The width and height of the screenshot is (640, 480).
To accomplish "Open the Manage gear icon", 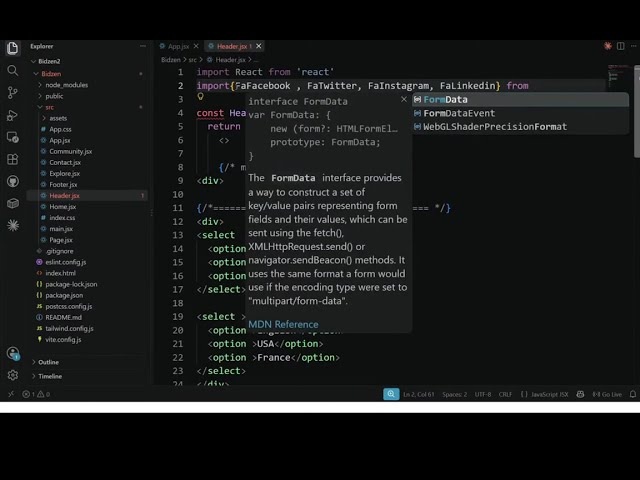I will pos(13,375).
